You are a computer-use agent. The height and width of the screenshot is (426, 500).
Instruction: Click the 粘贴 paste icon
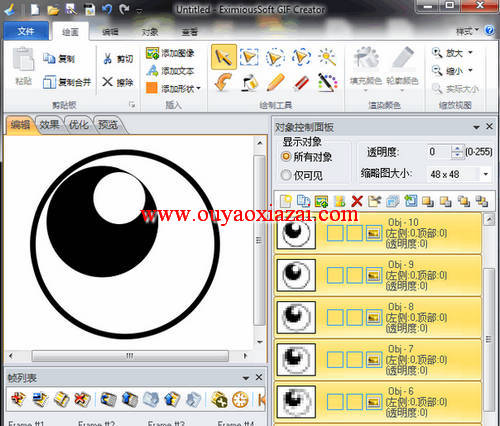pos(23,59)
